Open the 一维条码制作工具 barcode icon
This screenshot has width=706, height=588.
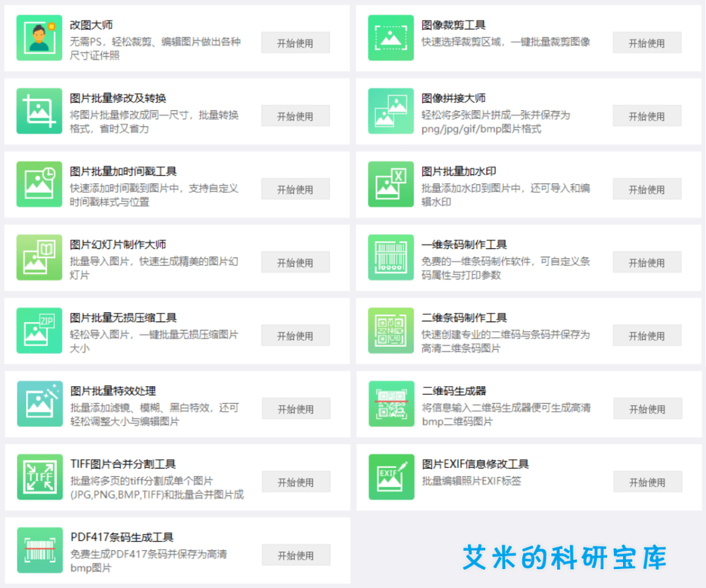(391, 257)
